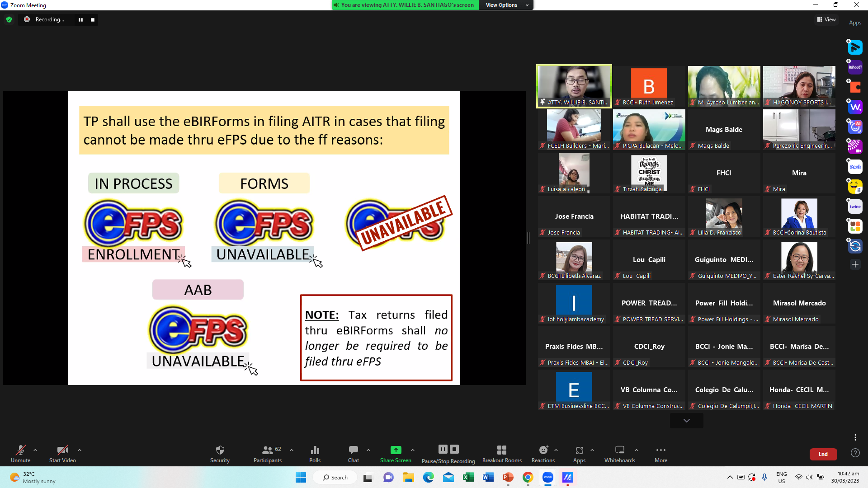
Task: Open Whiteboards
Action: pyautogui.click(x=620, y=454)
